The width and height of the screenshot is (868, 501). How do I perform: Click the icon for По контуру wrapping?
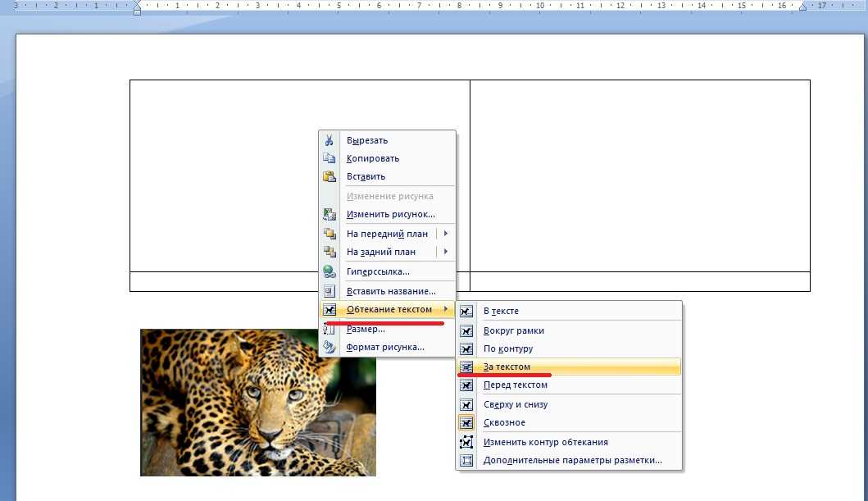466,348
